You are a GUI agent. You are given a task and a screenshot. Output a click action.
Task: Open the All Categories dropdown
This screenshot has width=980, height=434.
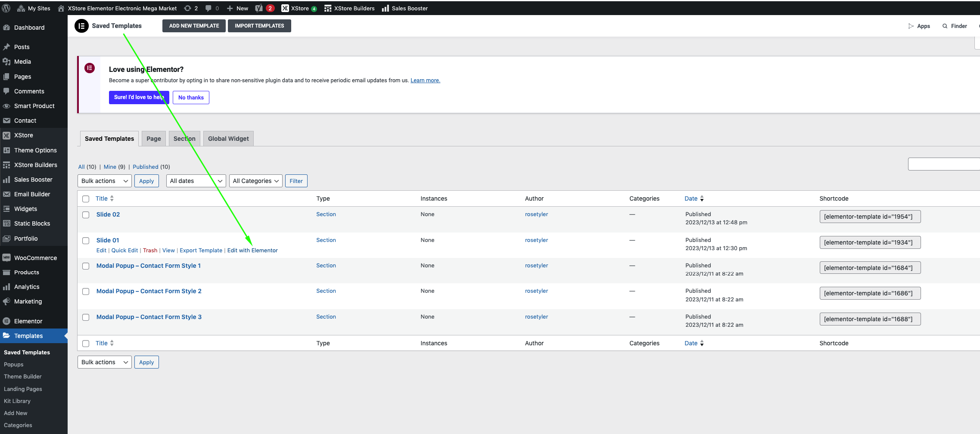(x=256, y=181)
